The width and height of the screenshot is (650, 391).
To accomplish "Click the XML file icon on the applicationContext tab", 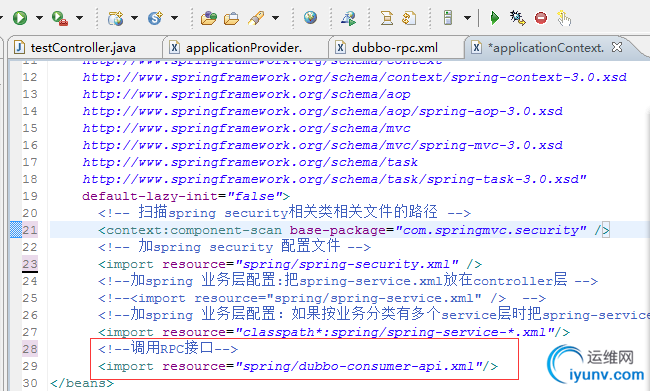I will pyautogui.click(x=477, y=47).
